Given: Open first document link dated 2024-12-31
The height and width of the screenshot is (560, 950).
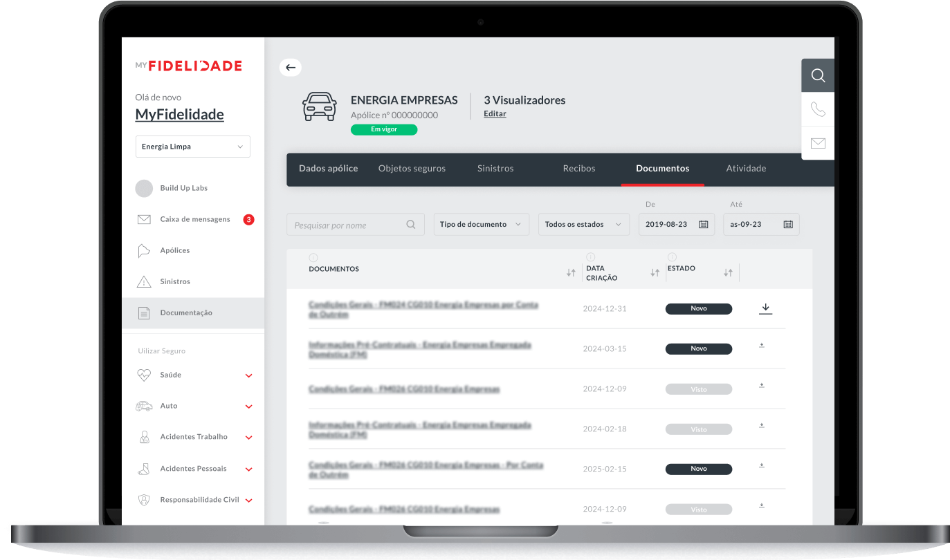Looking at the screenshot, I should pyautogui.click(x=423, y=309).
